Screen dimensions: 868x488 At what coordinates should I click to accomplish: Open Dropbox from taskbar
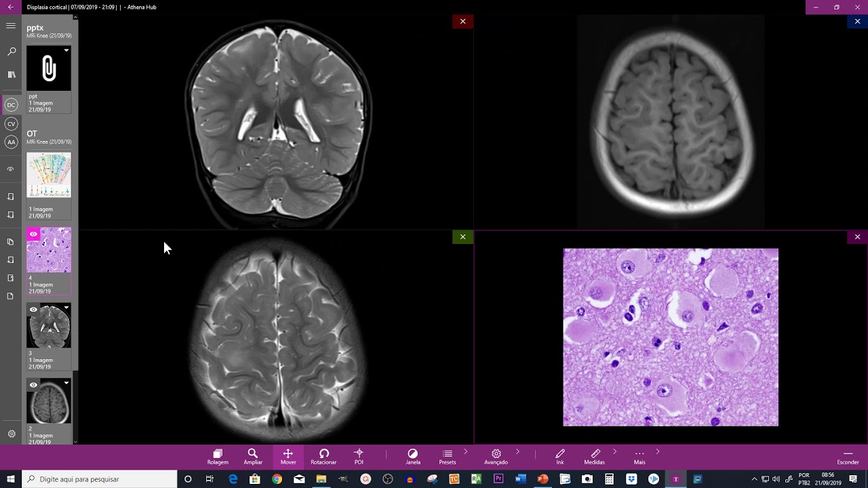[631, 479]
